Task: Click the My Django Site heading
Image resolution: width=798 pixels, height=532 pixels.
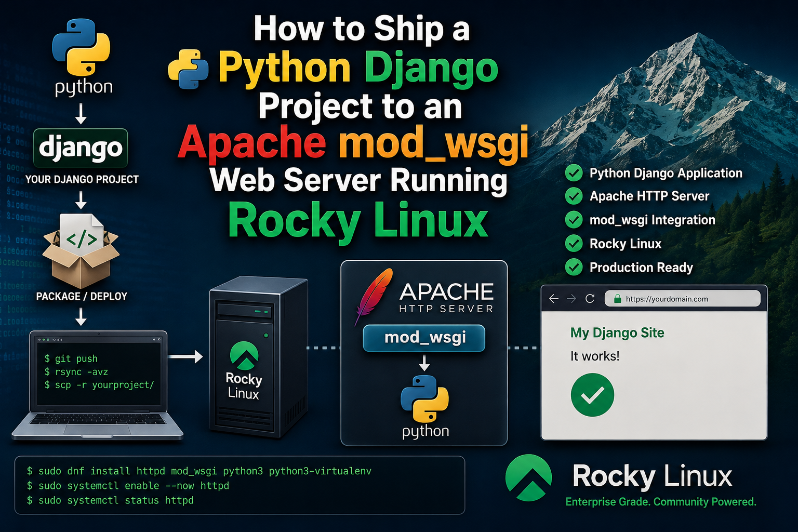Action: coord(617,333)
